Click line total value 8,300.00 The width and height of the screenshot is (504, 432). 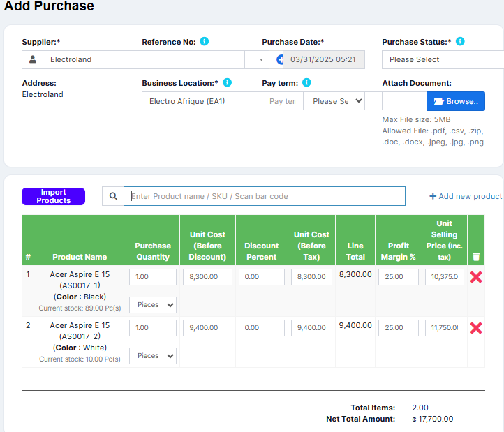[355, 274]
